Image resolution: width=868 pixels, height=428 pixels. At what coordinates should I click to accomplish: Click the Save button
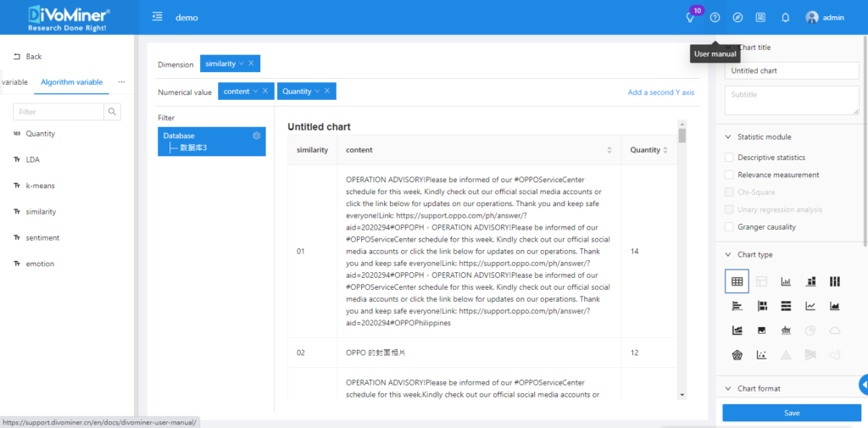point(791,413)
